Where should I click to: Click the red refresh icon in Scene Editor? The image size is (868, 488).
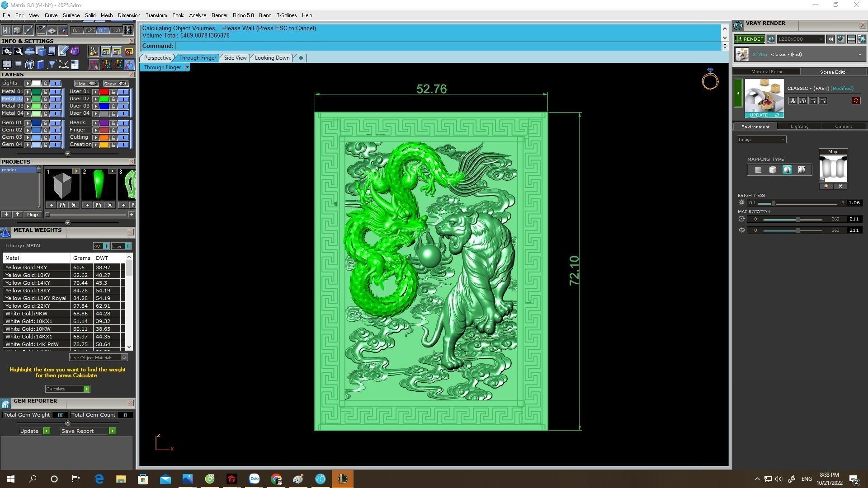coord(856,101)
